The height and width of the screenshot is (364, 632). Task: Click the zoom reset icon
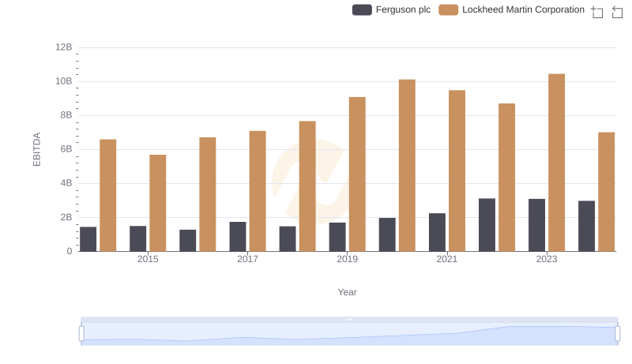[x=617, y=12]
